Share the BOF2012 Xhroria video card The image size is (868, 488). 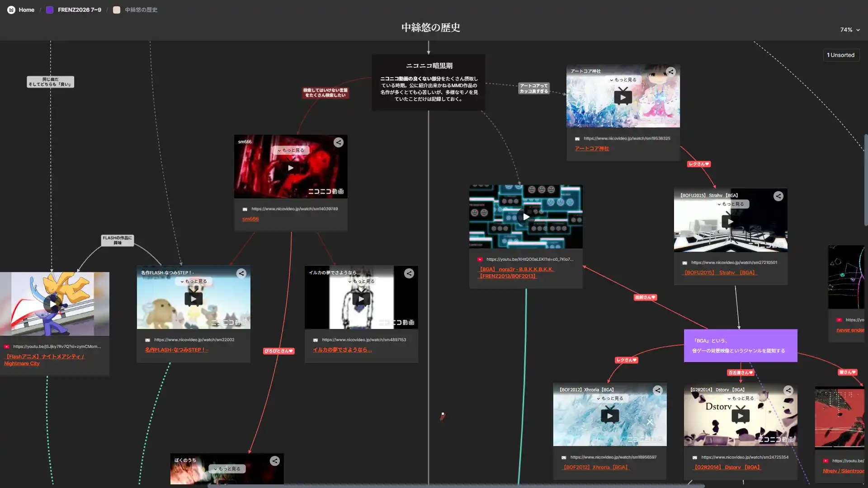coord(658,390)
